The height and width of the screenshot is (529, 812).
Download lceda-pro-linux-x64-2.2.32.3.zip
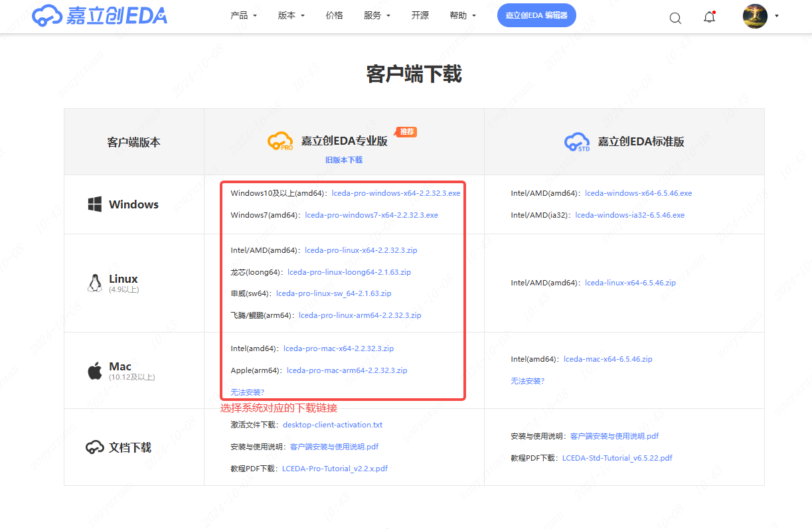point(361,250)
